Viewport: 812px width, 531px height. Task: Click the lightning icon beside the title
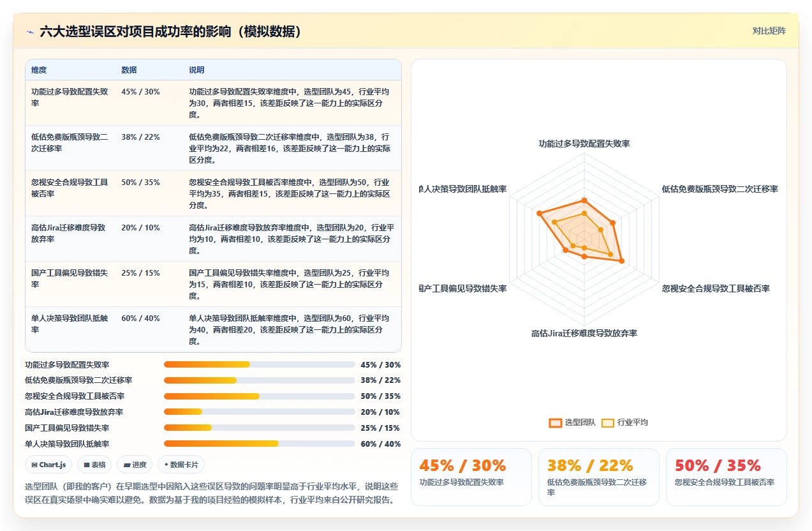point(30,32)
